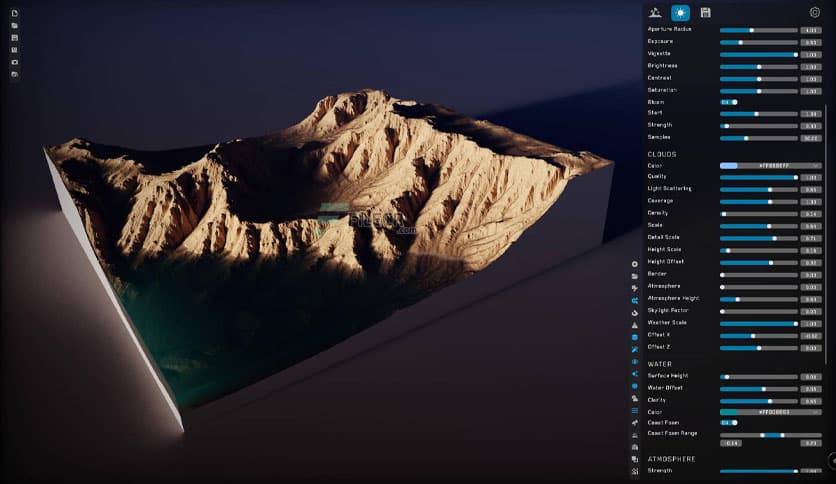Open the settings gear icon
This screenshot has width=836, height=484.
814,12
